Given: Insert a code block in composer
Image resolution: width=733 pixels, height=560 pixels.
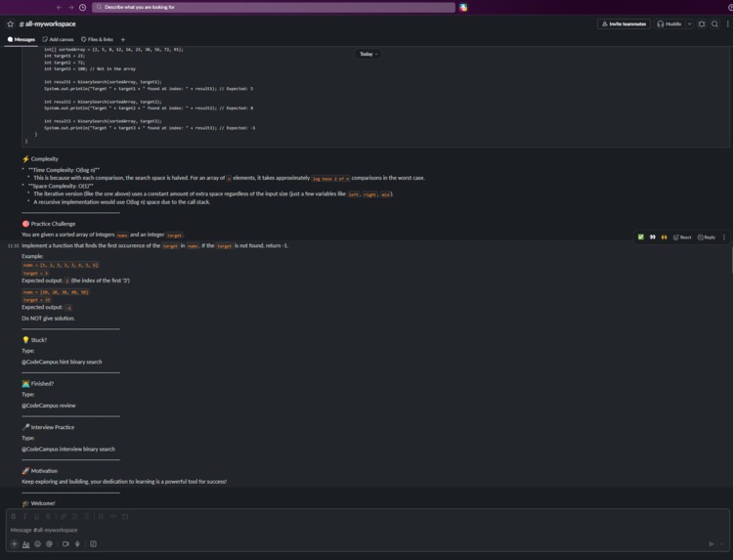Looking at the screenshot, I should [x=125, y=516].
